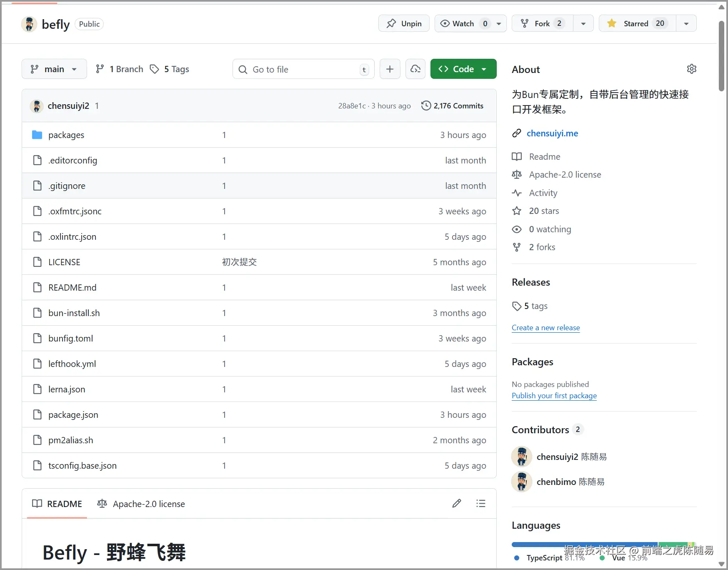
Task: Click Create a new release link
Action: click(x=545, y=328)
